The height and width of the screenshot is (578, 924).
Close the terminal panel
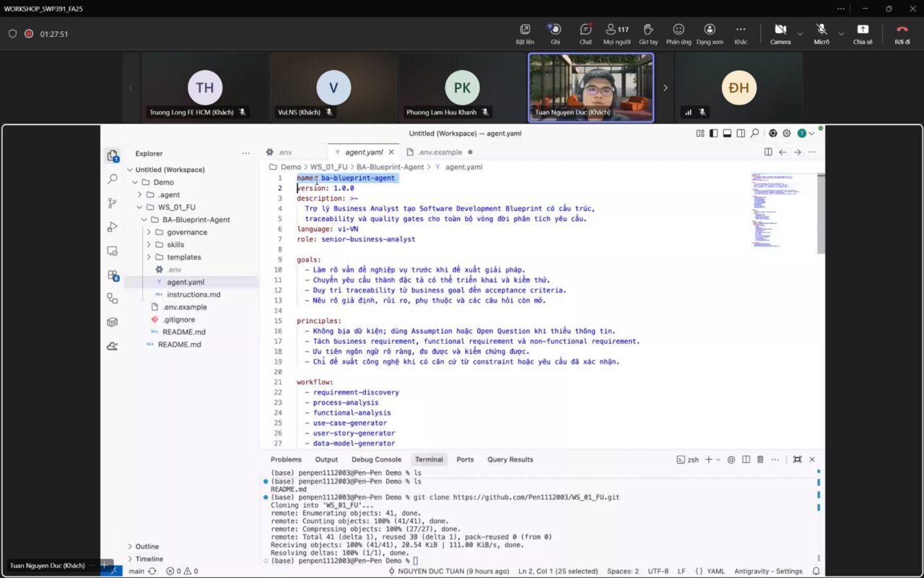point(812,460)
